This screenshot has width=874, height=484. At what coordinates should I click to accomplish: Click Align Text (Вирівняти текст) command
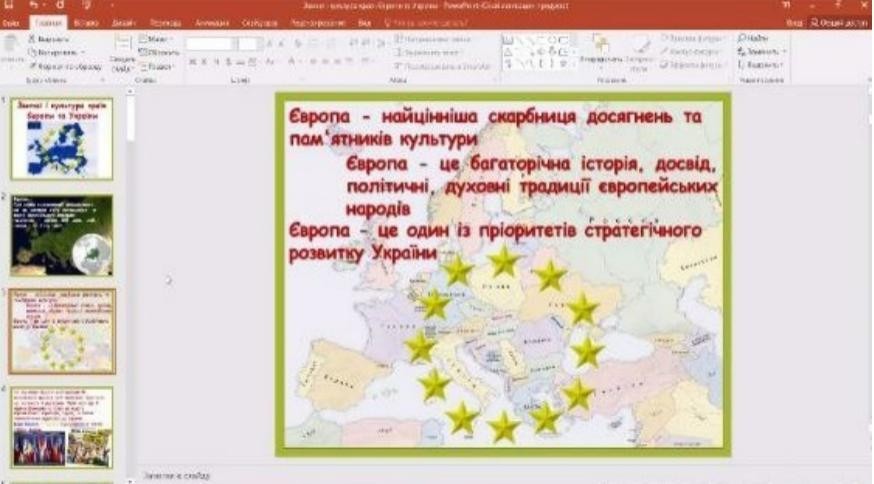coord(429,52)
